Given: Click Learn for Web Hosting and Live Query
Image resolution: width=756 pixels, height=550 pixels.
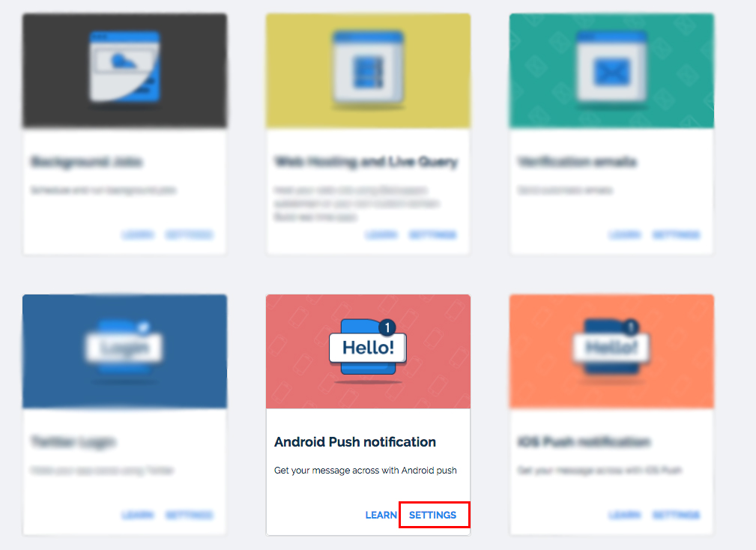Looking at the screenshot, I should (x=381, y=235).
